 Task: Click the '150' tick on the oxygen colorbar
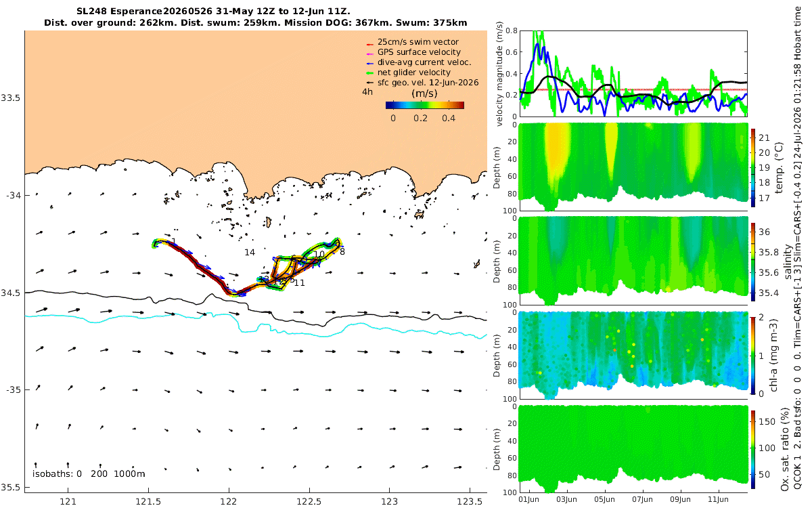[767, 421]
